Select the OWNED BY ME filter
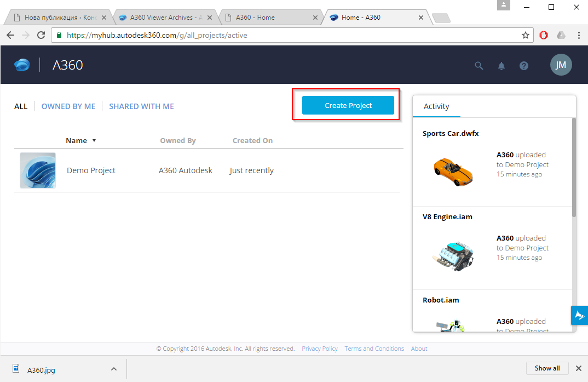Viewport: 588px width, 382px height. (x=68, y=106)
